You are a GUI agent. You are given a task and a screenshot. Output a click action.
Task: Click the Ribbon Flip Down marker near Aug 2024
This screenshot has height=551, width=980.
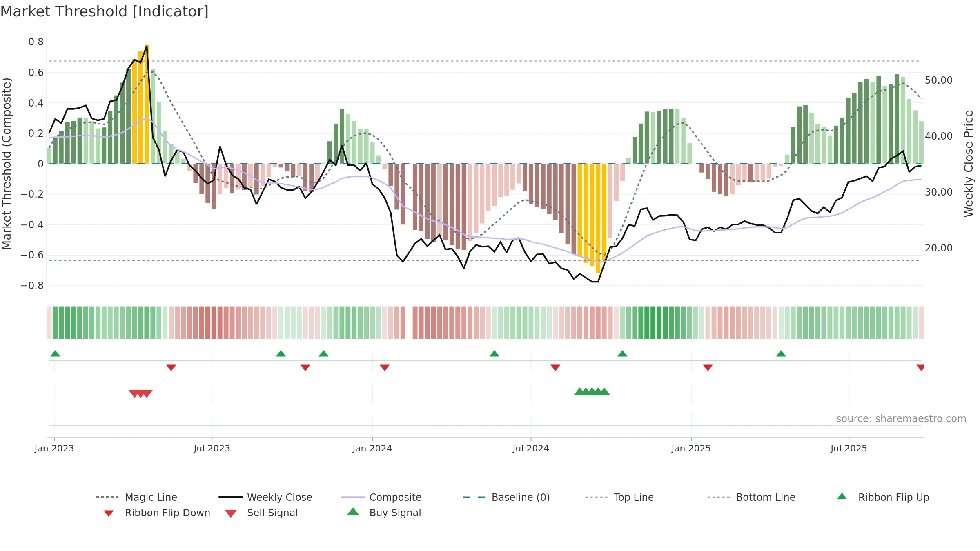(555, 368)
